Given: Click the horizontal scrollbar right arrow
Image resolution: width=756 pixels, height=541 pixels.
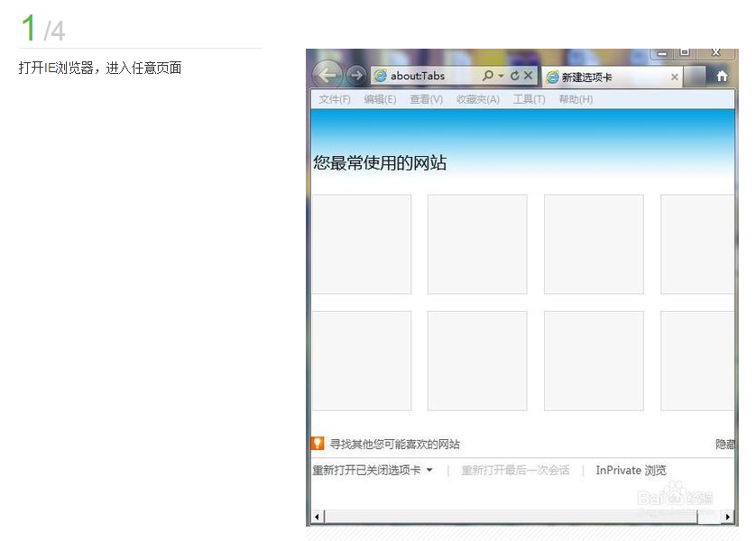Looking at the screenshot, I should (727, 517).
